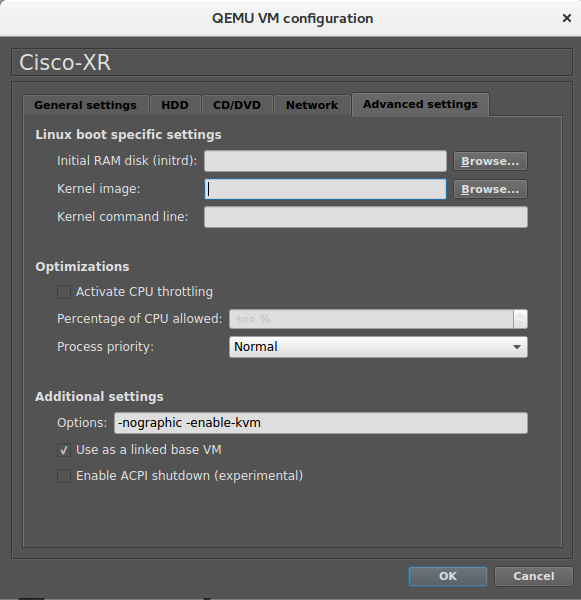Open the CD/DVD tab
Image resolution: width=581 pixels, height=600 pixels.
(237, 105)
